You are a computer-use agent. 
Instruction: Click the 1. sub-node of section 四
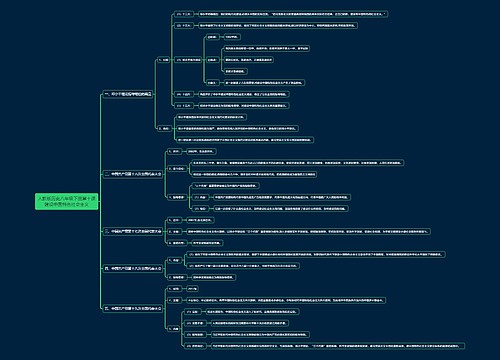[x=174, y=260]
